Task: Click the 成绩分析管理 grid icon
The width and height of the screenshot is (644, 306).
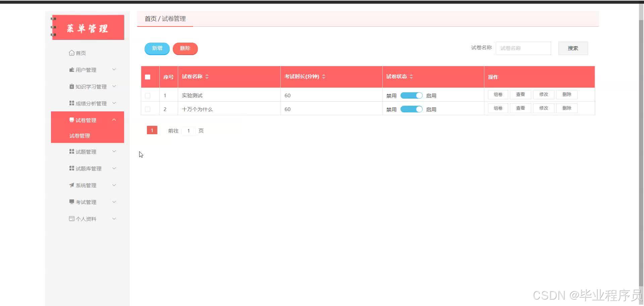Action: 71,103
